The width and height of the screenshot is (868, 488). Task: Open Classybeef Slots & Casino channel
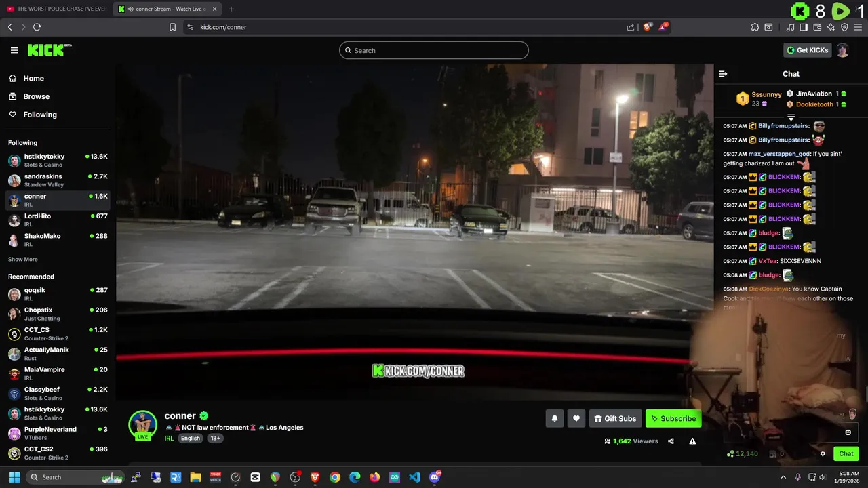58,393
